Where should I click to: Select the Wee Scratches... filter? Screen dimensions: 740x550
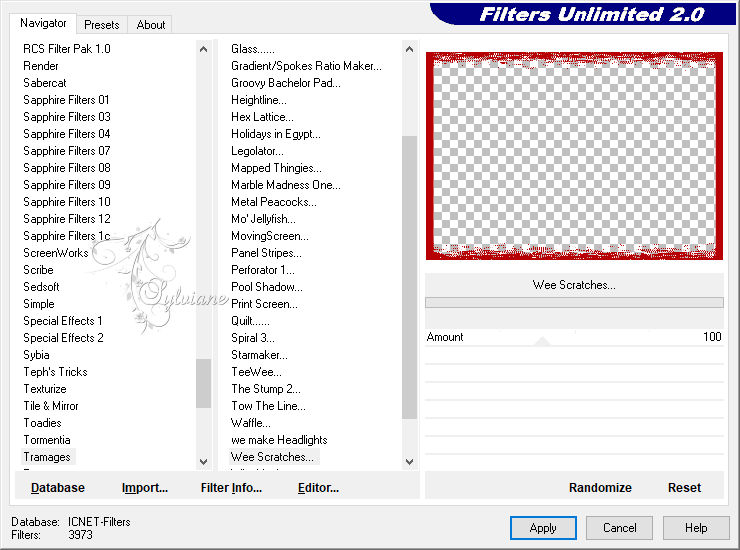click(272, 457)
